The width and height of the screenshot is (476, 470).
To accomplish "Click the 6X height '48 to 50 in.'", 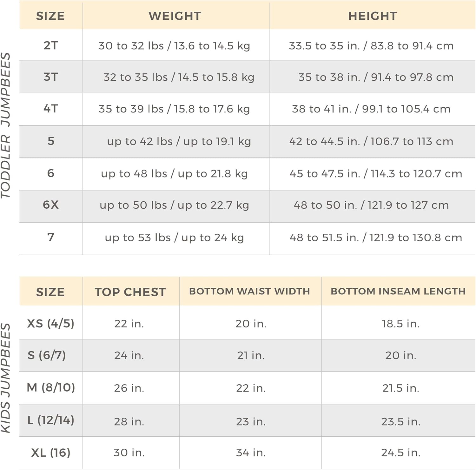I will pos(371,205).
